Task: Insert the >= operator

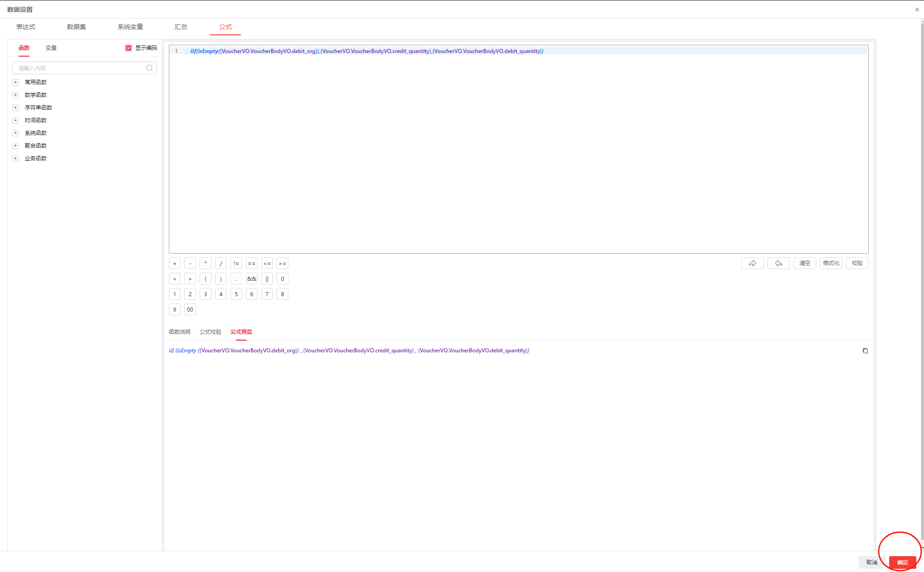Action: (x=282, y=264)
